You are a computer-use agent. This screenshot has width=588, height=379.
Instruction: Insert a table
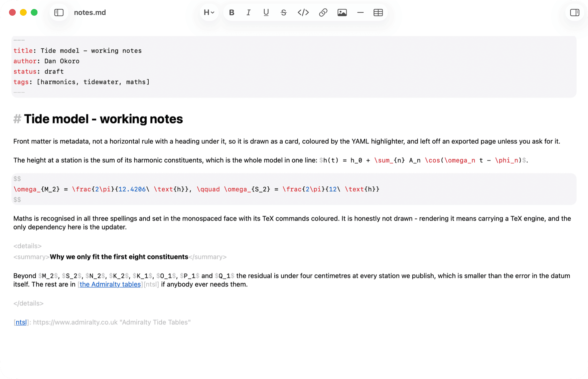[378, 13]
